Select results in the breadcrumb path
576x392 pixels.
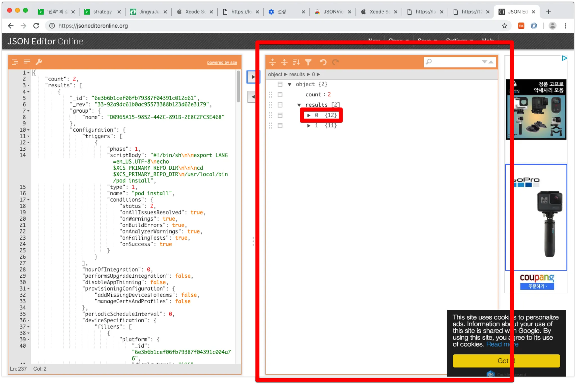[x=297, y=74]
